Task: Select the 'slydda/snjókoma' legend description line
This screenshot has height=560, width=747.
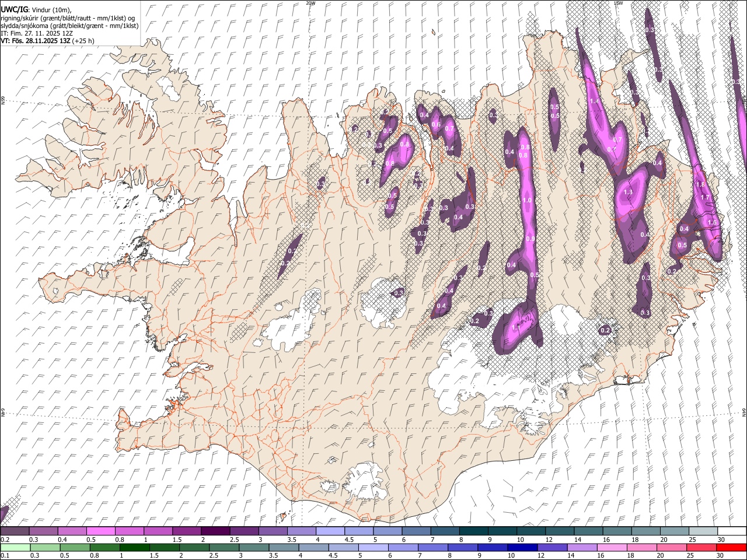Action: pyautogui.click(x=69, y=26)
